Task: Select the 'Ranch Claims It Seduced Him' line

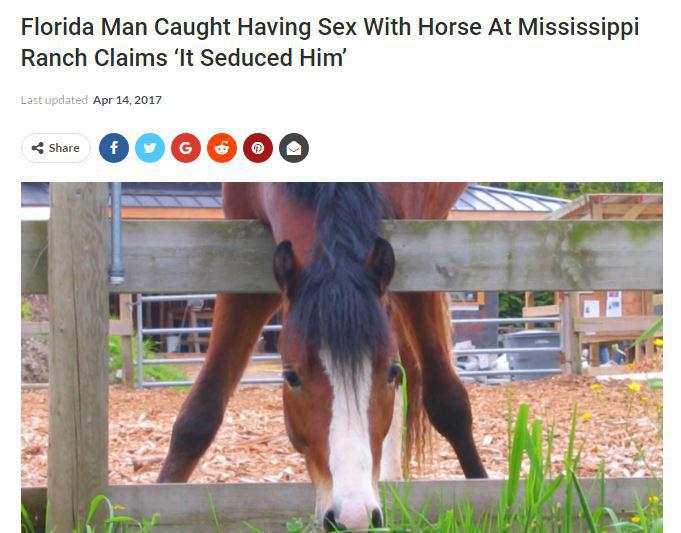Action: pos(184,58)
